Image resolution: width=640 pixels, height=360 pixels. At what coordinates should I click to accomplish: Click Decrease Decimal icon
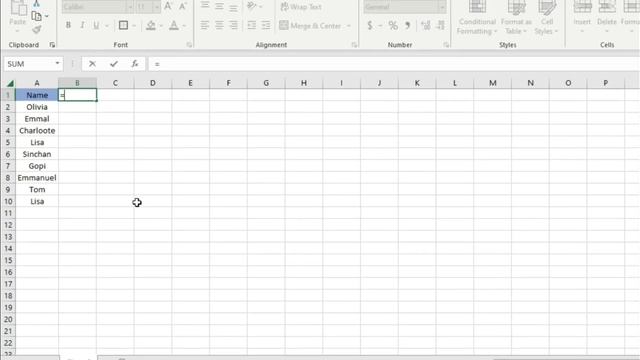[x=440, y=26]
